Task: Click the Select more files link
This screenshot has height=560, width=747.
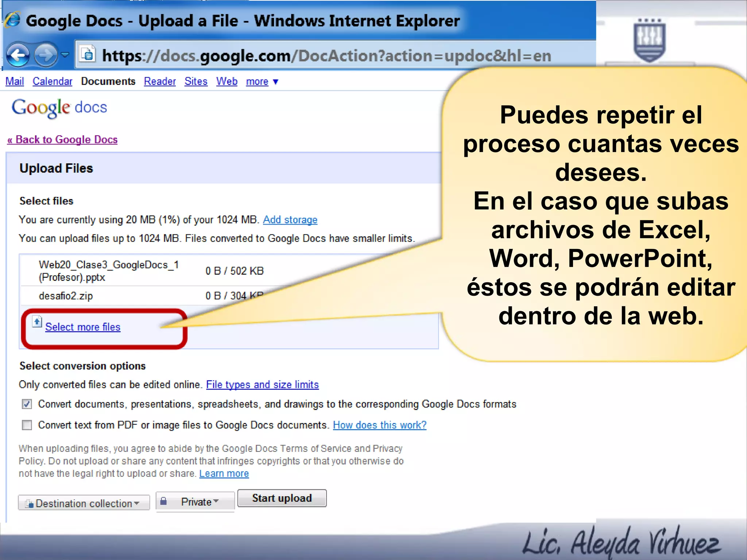Action: point(83,327)
